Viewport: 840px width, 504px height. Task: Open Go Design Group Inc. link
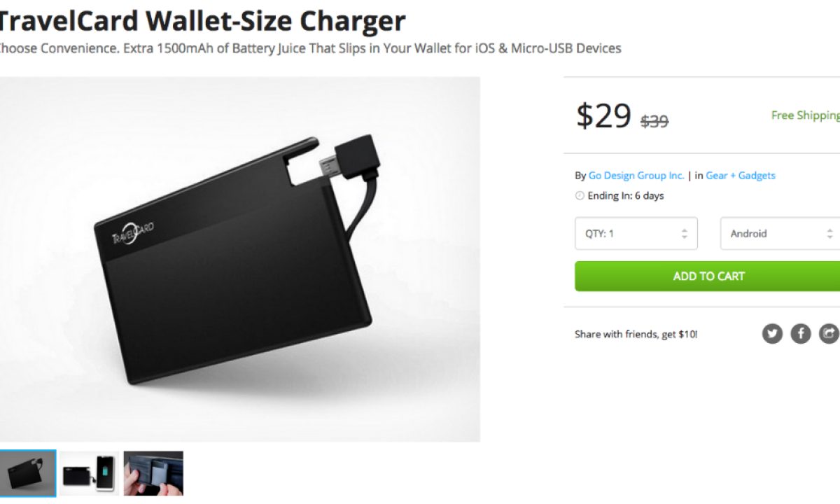coord(636,176)
